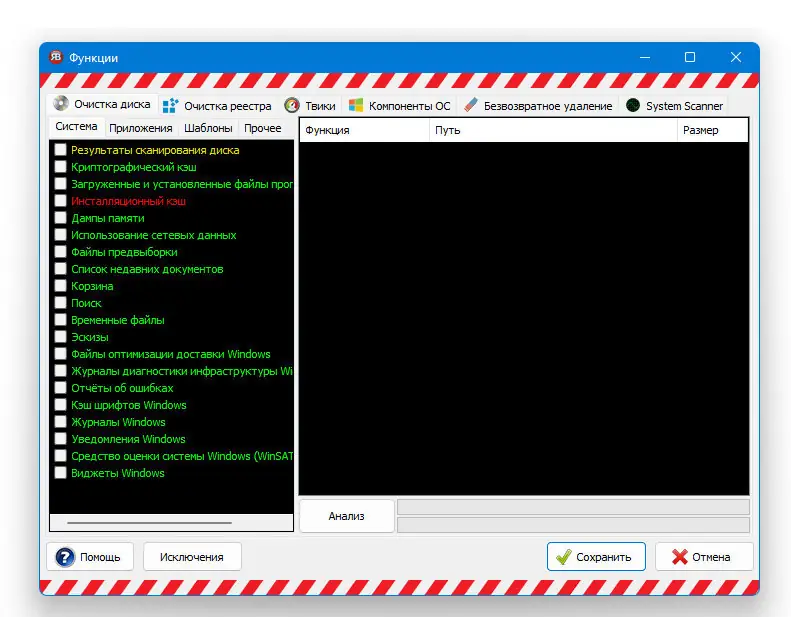The image size is (791, 617).
Task: Select the Приложения sub-tab
Action: point(141,128)
